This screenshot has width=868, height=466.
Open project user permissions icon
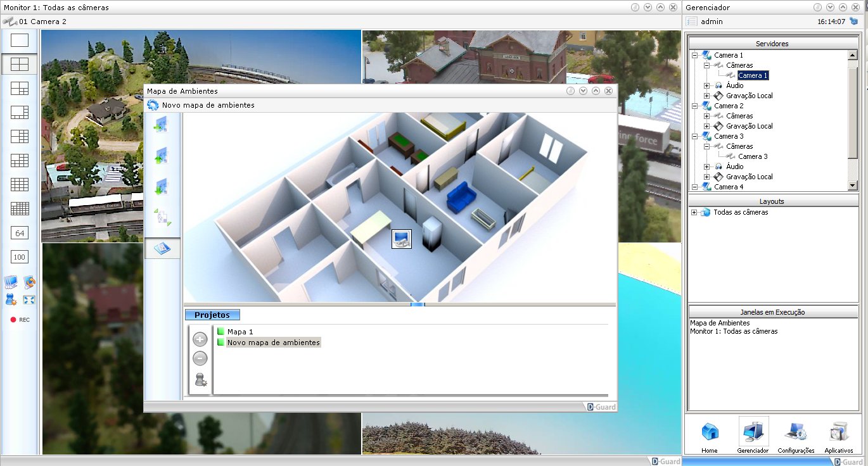(x=200, y=380)
